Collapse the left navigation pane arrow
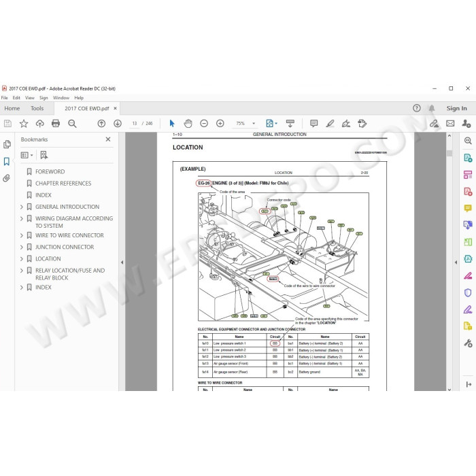The image size is (476, 476). tap(122, 262)
